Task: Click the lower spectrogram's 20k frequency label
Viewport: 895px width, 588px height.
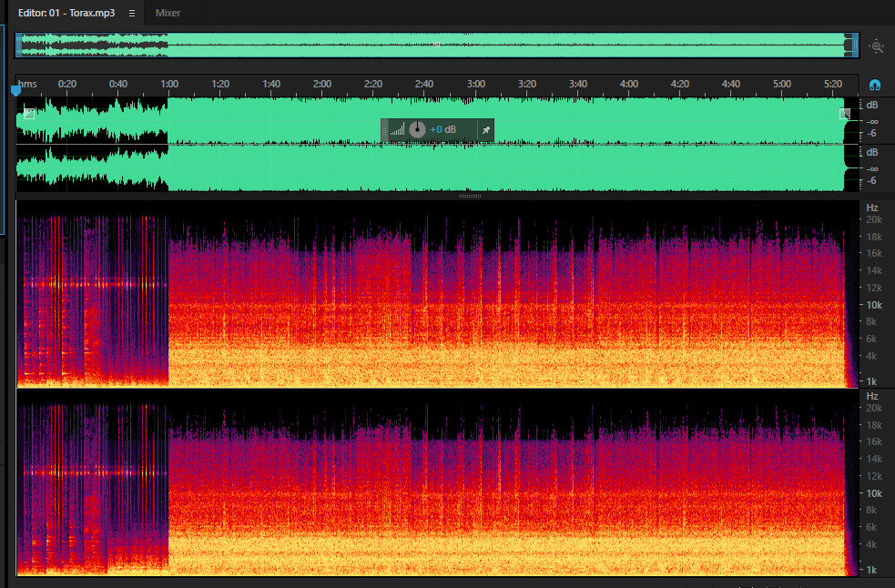Action: (x=874, y=408)
